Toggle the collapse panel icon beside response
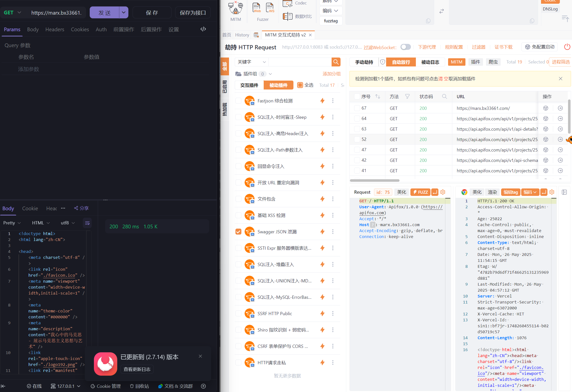 click(564, 192)
